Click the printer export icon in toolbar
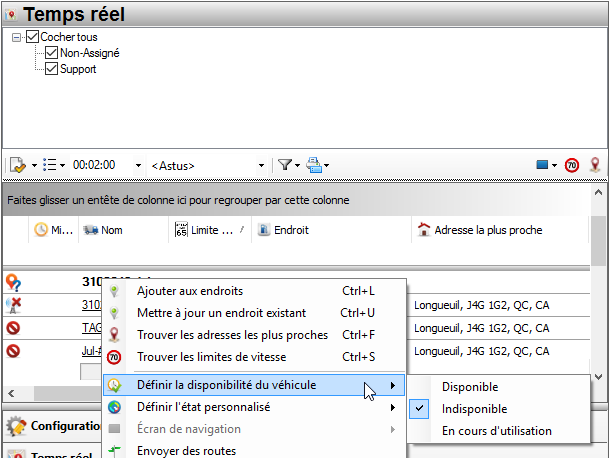The height and width of the screenshot is (458, 610). tap(315, 165)
